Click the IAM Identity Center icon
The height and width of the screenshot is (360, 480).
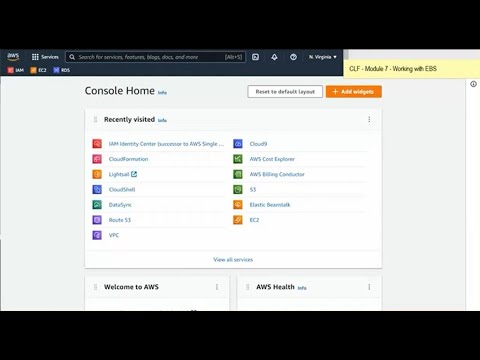coord(97,144)
